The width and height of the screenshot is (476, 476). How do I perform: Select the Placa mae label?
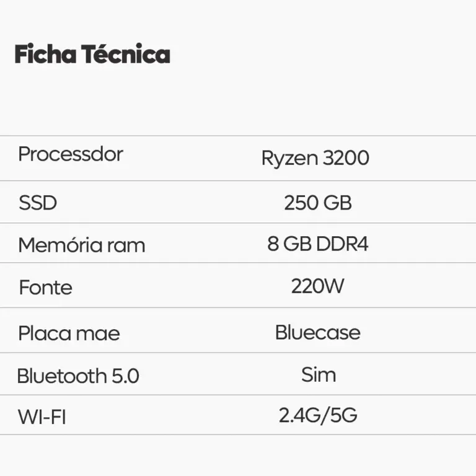69,333
